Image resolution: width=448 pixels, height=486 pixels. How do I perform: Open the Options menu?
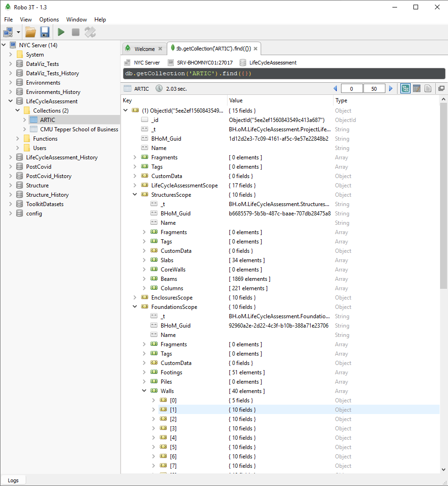(x=49, y=20)
